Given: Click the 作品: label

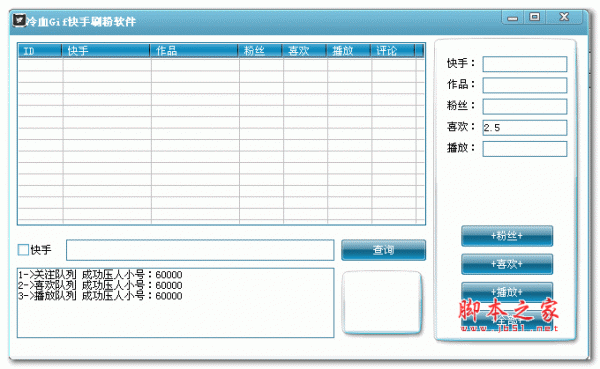Looking at the screenshot, I should pyautogui.click(x=461, y=84).
